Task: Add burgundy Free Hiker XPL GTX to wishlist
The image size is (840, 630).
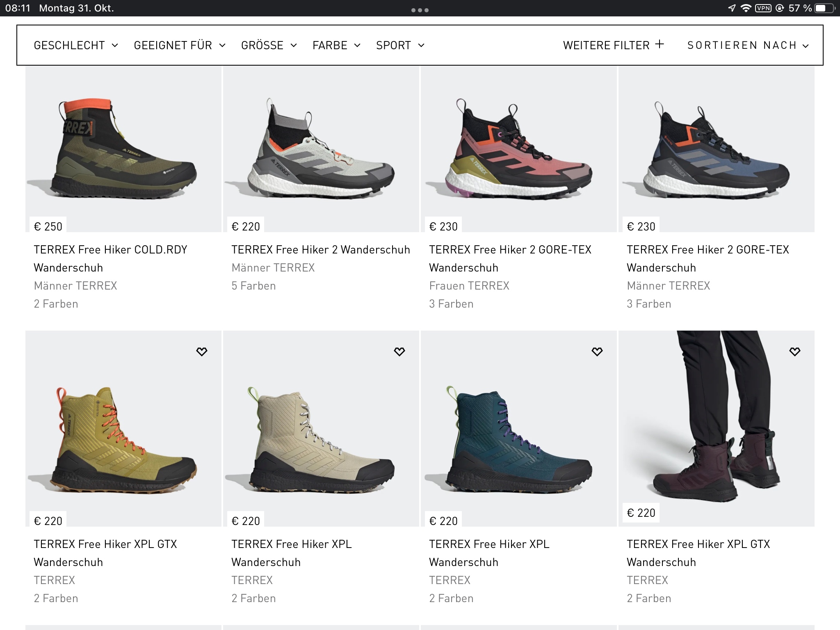Action: click(794, 352)
